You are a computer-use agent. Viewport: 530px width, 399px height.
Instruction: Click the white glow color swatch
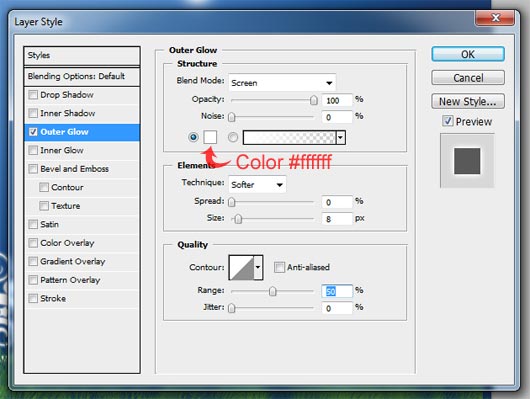pyautogui.click(x=210, y=137)
